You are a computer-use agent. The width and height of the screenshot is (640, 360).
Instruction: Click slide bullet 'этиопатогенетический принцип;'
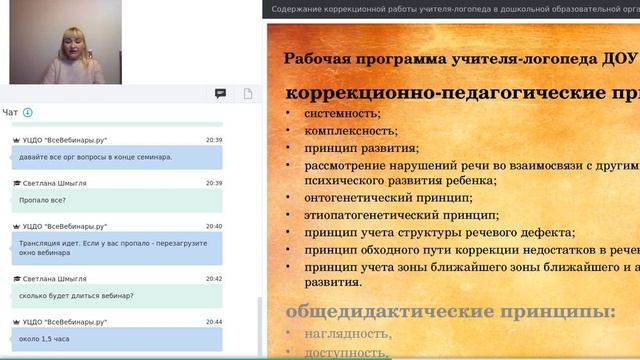[x=401, y=215]
